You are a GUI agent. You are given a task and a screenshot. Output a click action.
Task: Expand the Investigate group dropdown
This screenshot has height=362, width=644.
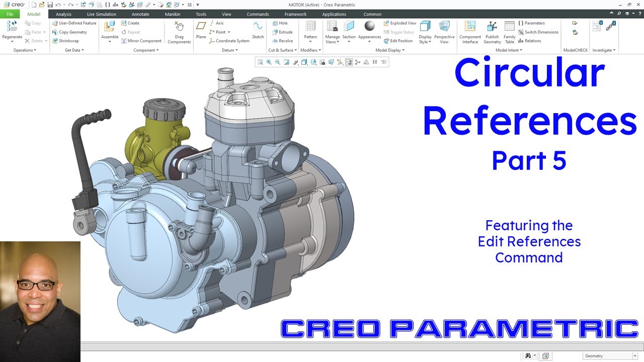[604, 50]
